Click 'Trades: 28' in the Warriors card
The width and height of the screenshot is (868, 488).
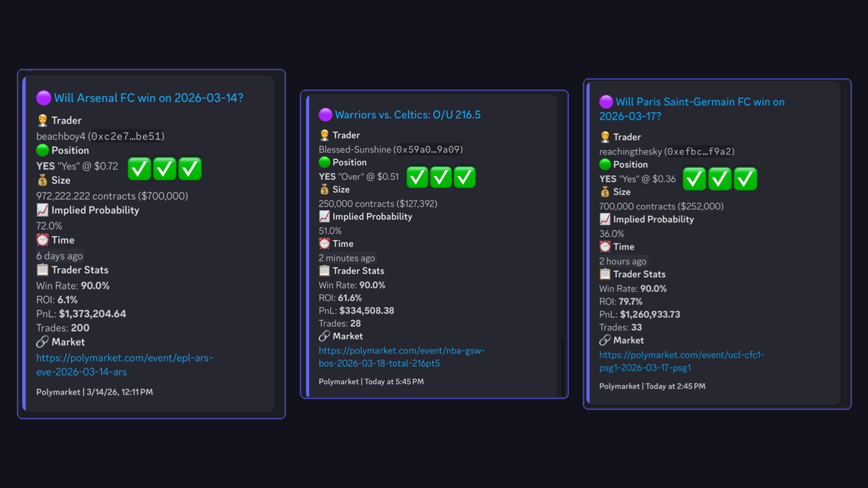point(339,324)
